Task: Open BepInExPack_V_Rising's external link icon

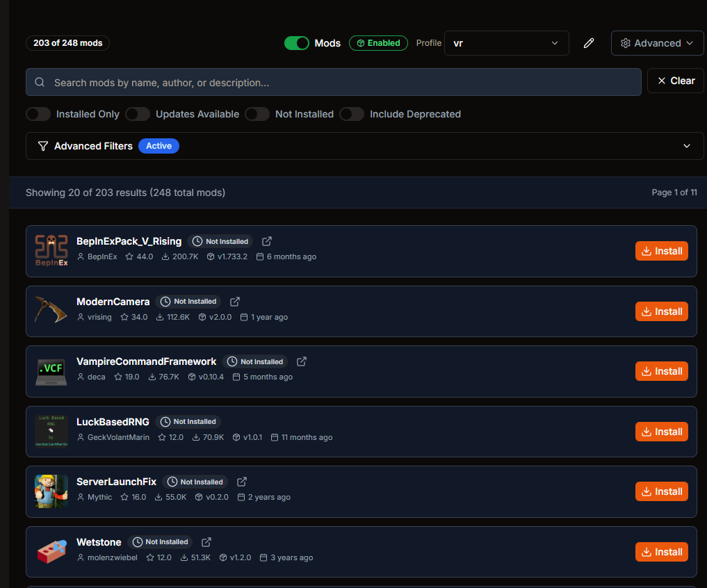Action: [266, 240]
